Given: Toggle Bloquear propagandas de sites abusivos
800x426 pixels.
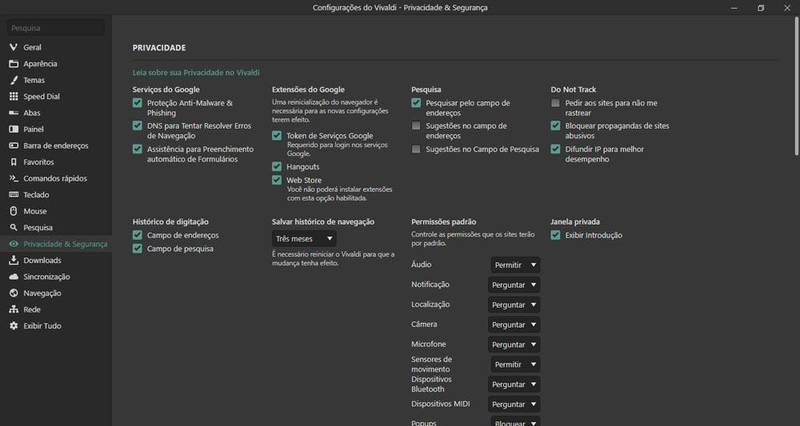Looking at the screenshot, I should point(555,126).
